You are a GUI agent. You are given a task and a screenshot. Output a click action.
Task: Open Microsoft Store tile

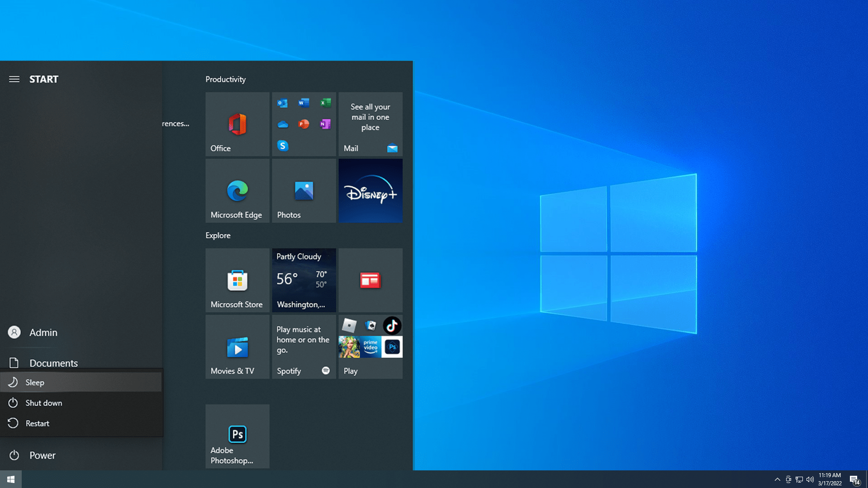tap(237, 280)
